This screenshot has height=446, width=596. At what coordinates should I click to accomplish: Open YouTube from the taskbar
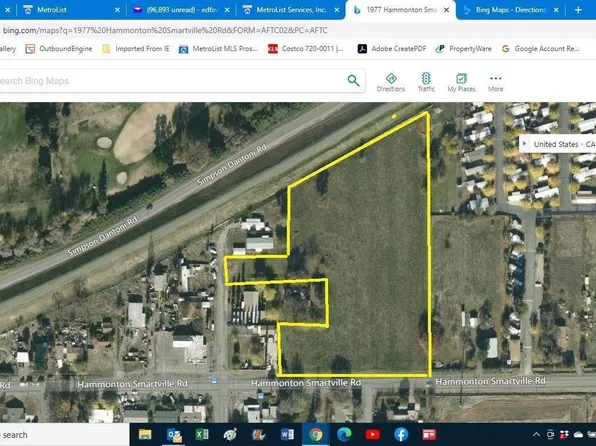pos(372,434)
